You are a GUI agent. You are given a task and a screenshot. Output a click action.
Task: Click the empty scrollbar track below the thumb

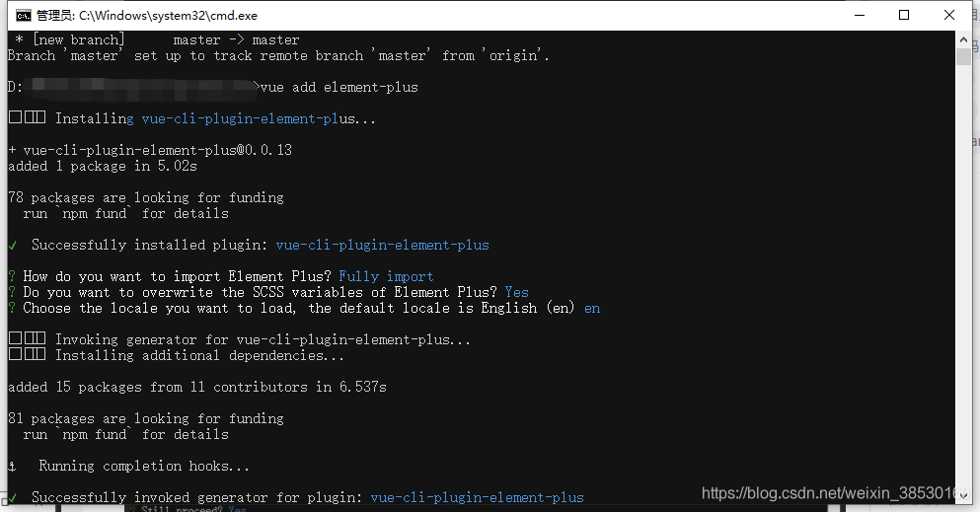964,296
